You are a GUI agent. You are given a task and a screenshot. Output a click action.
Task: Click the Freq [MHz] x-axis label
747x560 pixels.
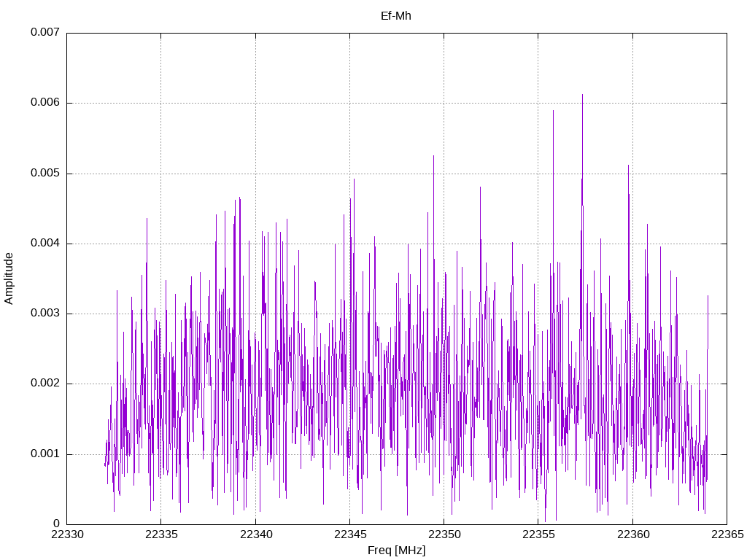[396, 551]
